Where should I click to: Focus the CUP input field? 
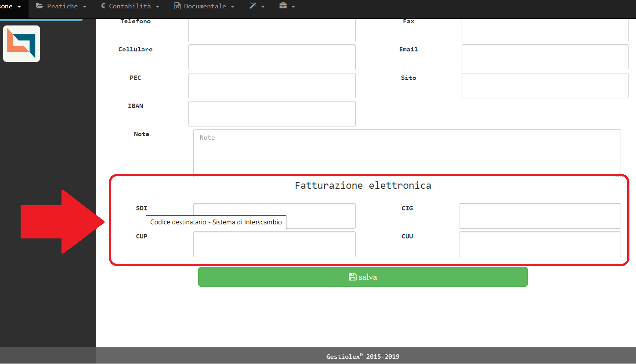tap(275, 244)
